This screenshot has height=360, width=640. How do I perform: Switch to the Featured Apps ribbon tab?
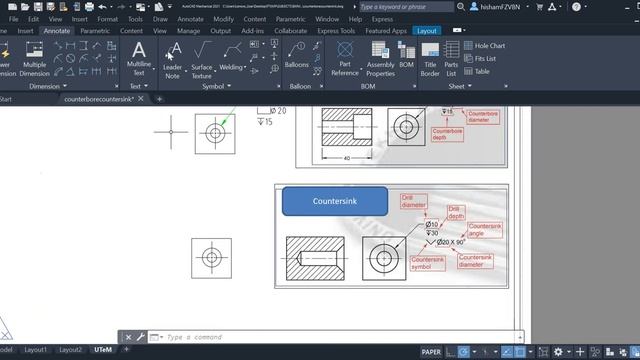[386, 31]
